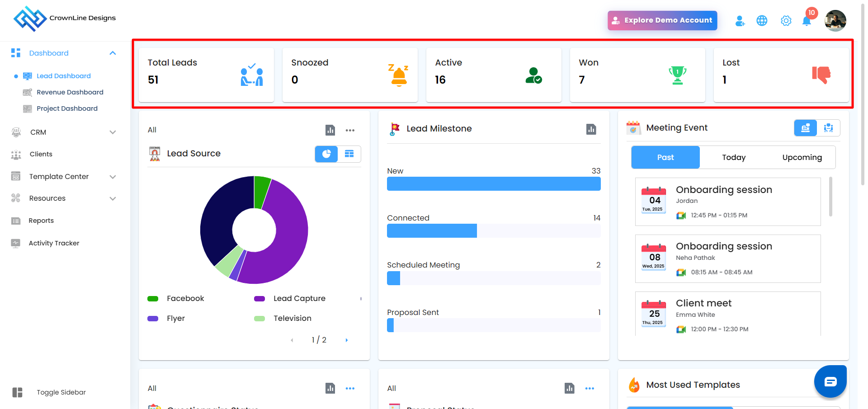Go to next legend page arrow
This screenshot has height=409, width=868.
(x=347, y=340)
